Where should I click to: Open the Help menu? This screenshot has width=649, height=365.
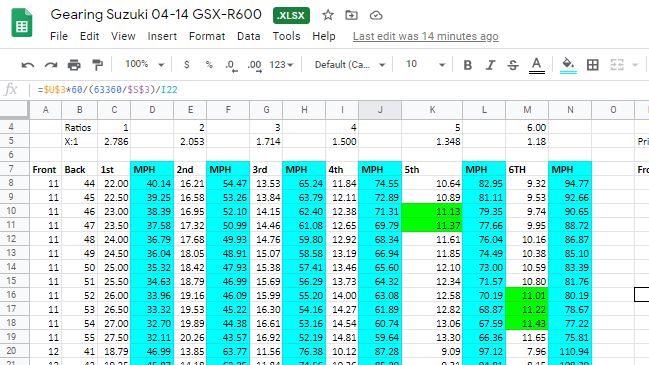click(324, 36)
